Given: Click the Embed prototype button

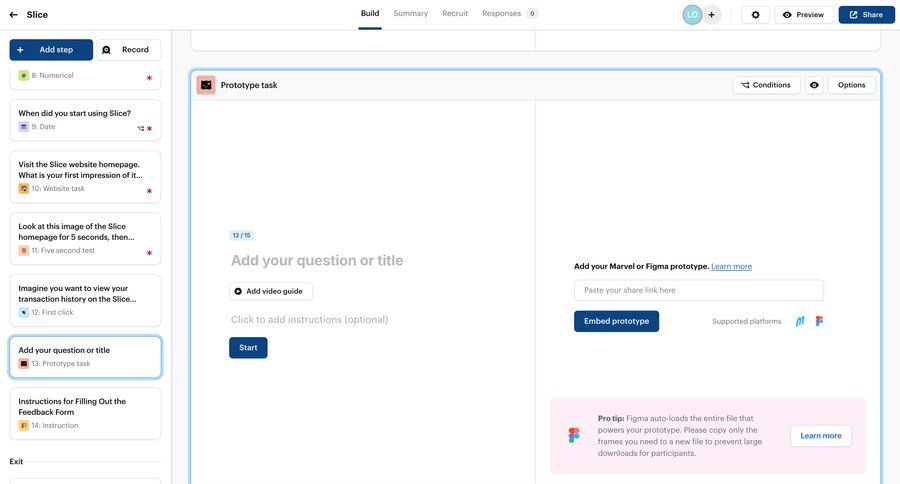Looking at the screenshot, I should [x=616, y=321].
